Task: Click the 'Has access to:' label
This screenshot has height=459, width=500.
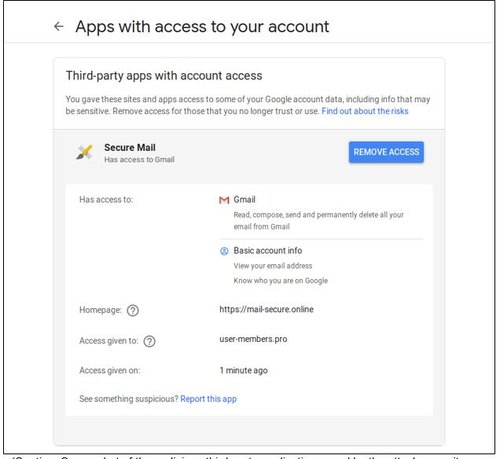Action: tap(106, 200)
